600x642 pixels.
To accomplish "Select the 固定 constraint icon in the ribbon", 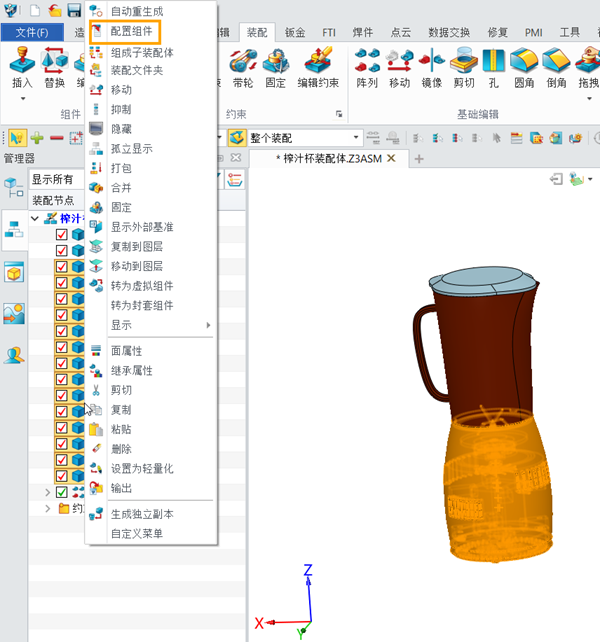I will tap(276, 61).
